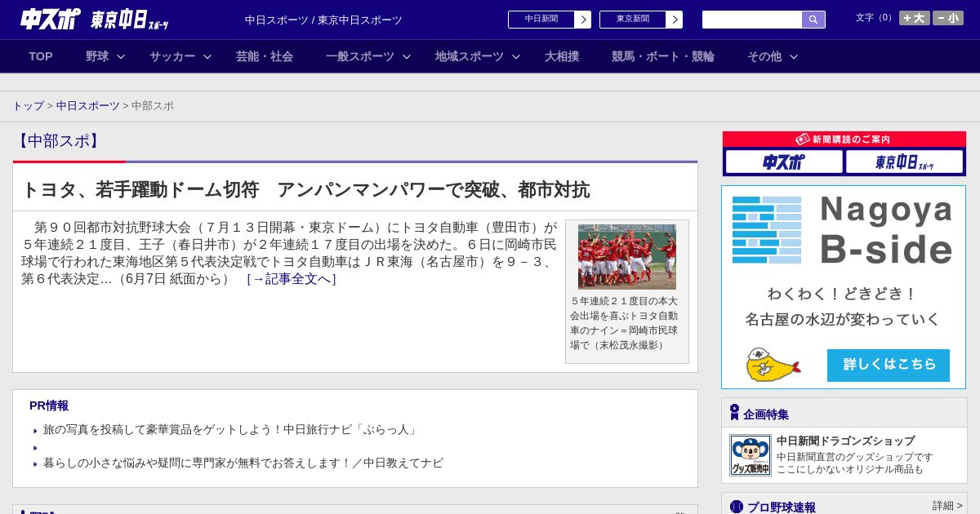
Task: Click the search magnifier button
Action: (x=813, y=20)
